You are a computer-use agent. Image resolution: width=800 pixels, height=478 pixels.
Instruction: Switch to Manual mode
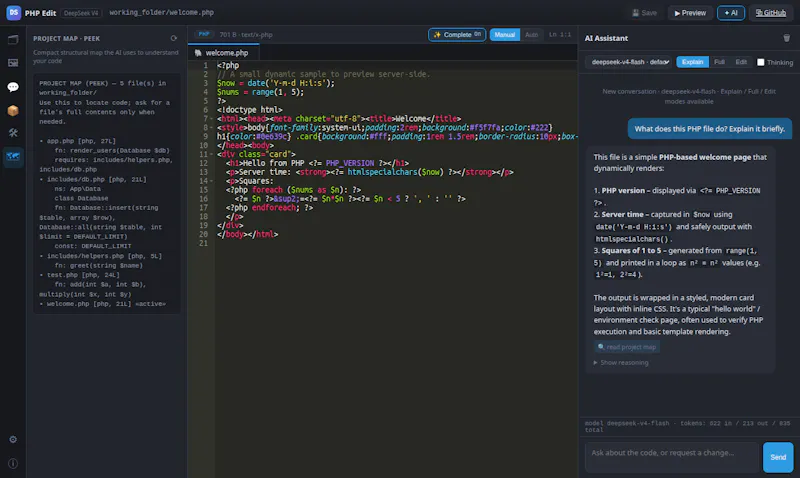pos(505,35)
